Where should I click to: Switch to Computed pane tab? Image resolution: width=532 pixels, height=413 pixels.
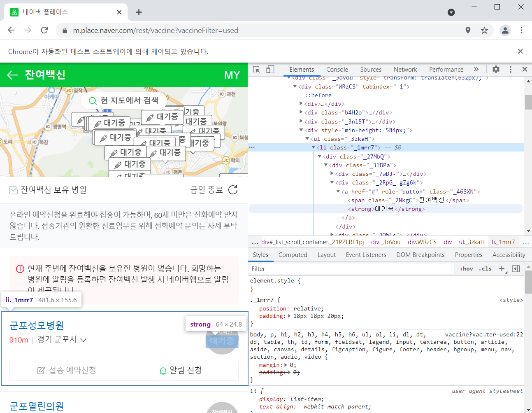pyautogui.click(x=293, y=255)
